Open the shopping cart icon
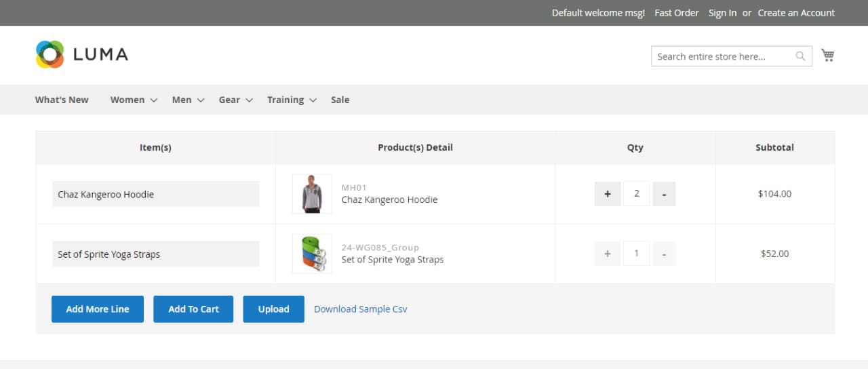 827,56
